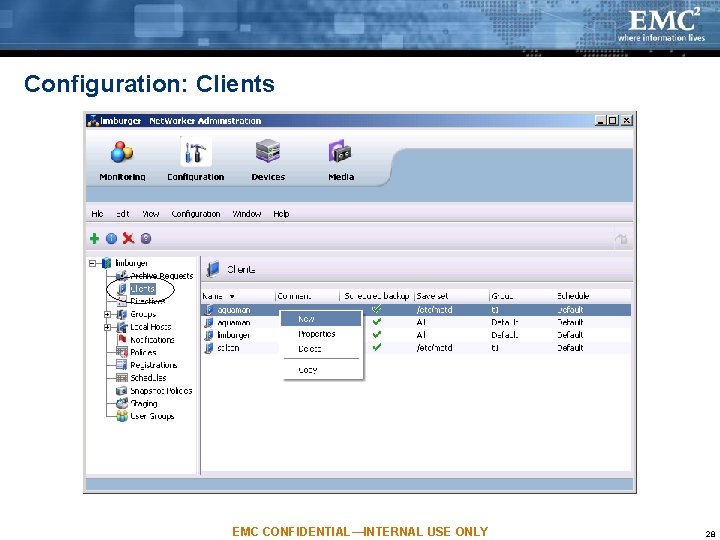The width and height of the screenshot is (720, 540).
Task: Expand the Local Hosts tree node
Action: [x=107, y=327]
